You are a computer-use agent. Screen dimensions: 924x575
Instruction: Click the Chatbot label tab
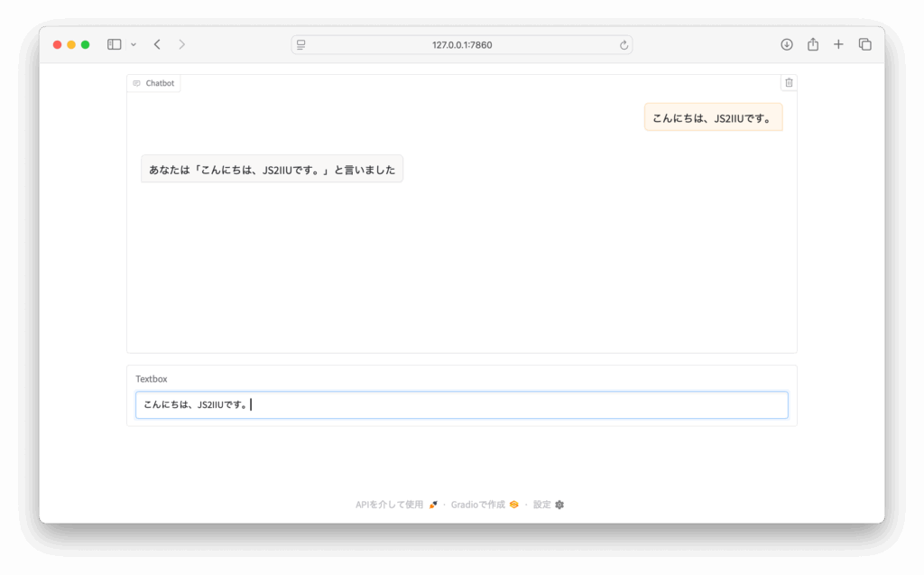[x=154, y=83]
